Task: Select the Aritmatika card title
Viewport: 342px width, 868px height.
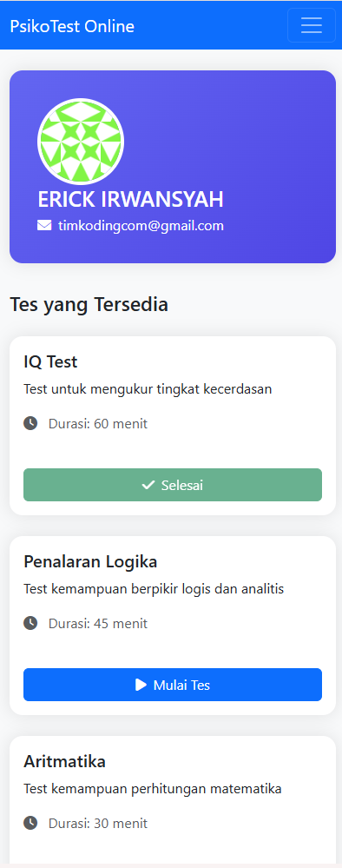Action: click(65, 761)
